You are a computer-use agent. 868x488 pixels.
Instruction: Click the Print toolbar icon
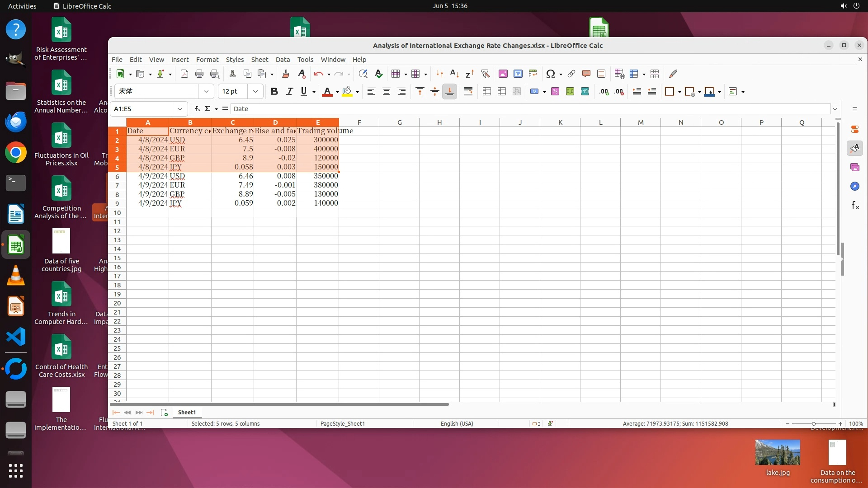[199, 74]
